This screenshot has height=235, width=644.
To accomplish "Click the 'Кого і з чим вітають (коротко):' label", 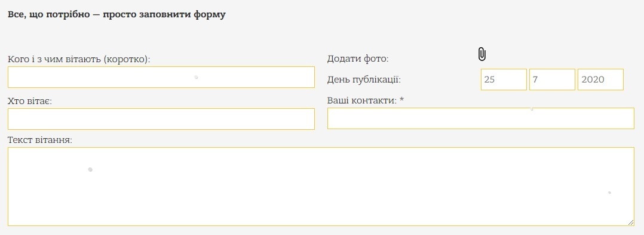I will point(79,60).
